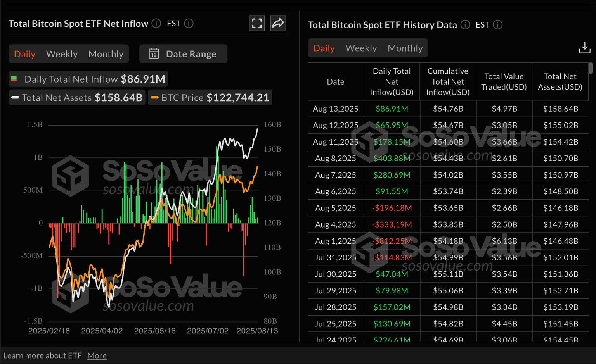
Task: Click the calendar icon in Date Range
Action: click(154, 54)
